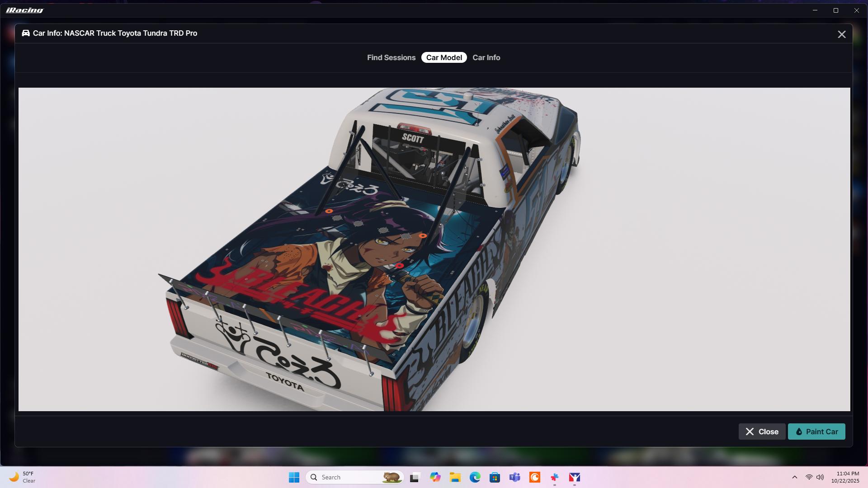Open Task View from taskbar

click(415, 477)
